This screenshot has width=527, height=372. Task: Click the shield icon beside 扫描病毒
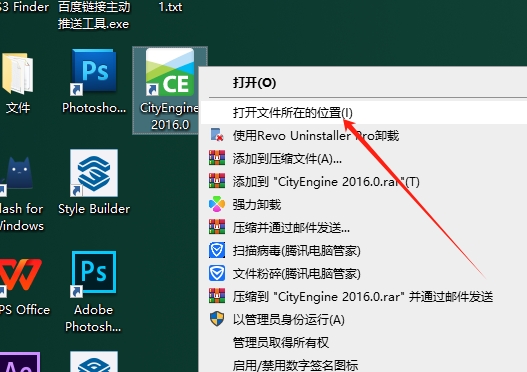[217, 250]
